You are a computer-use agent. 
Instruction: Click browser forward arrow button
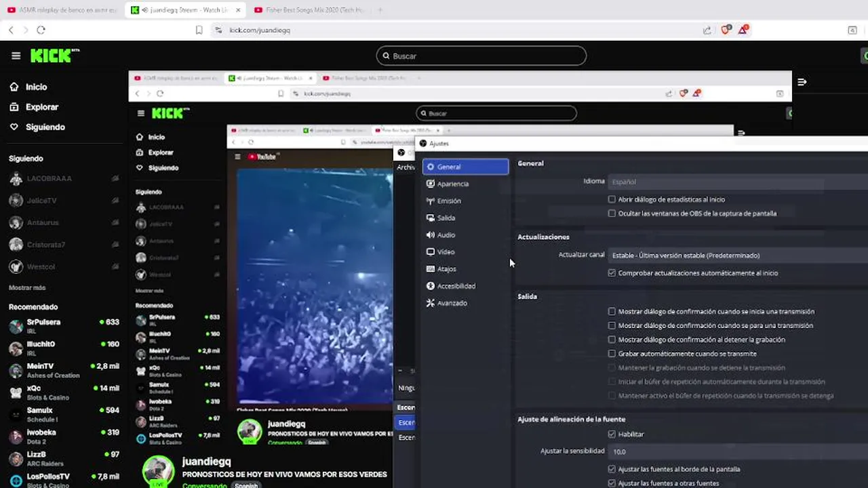[26, 30]
